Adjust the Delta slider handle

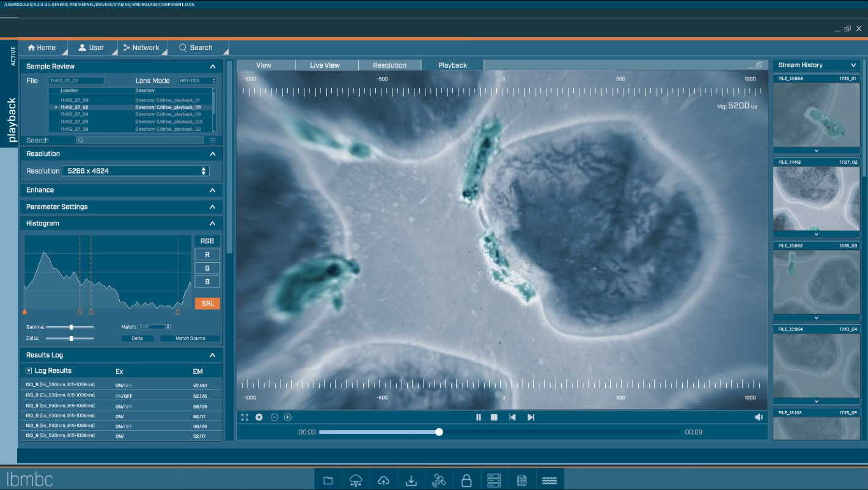click(72, 338)
